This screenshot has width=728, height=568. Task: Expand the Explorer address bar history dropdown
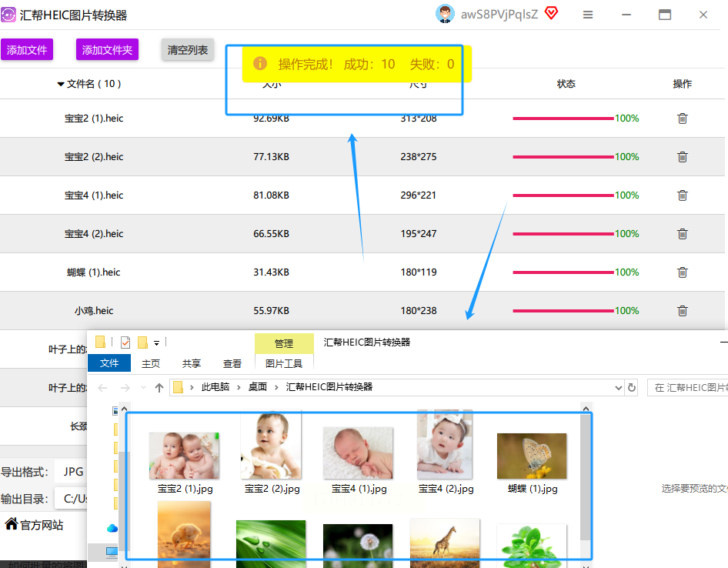click(x=619, y=388)
